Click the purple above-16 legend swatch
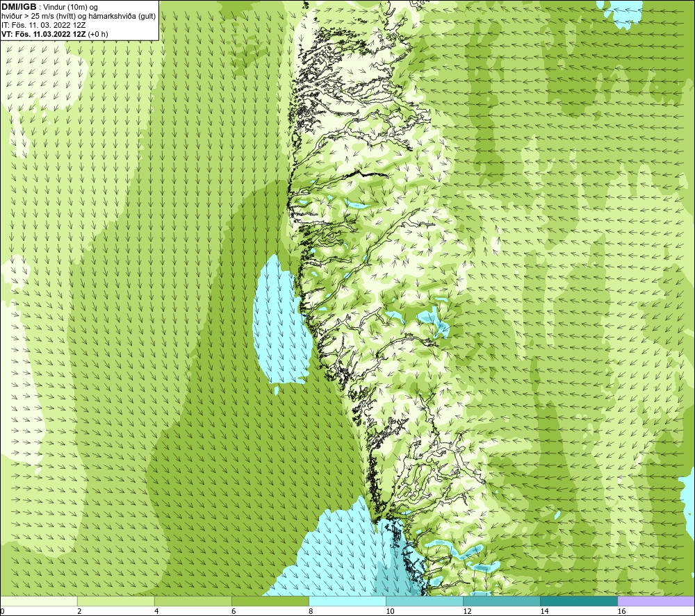Image resolution: width=695 pixels, height=616 pixels. click(656, 601)
